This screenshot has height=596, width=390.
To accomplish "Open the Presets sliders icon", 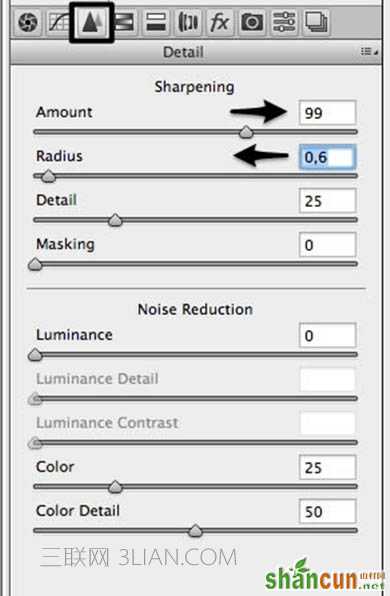I will [284, 22].
